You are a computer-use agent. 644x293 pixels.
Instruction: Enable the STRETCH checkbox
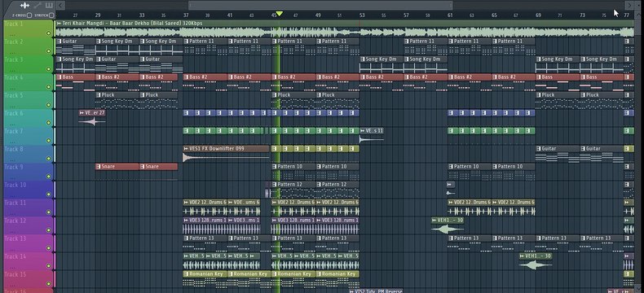pyautogui.click(x=51, y=15)
